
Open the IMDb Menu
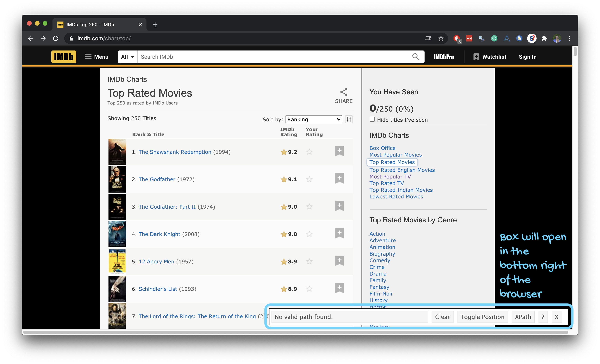(x=96, y=57)
